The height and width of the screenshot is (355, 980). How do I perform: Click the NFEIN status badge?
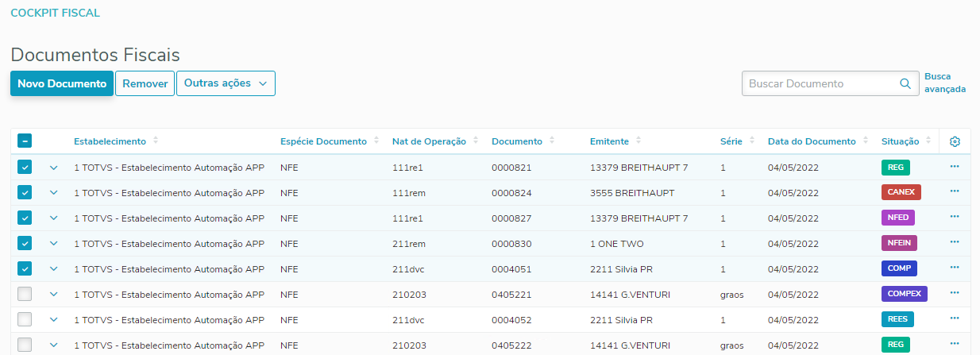tap(900, 243)
